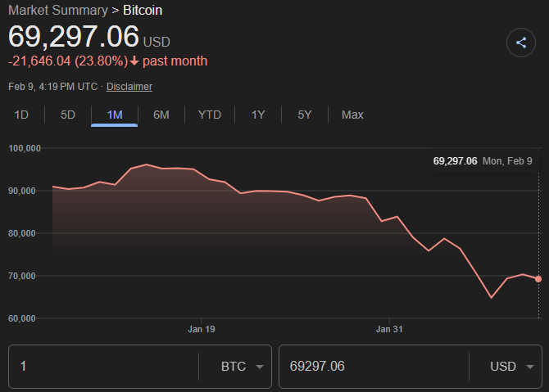Open the Disclaimer link
This screenshot has height=392, width=549.
coord(129,87)
